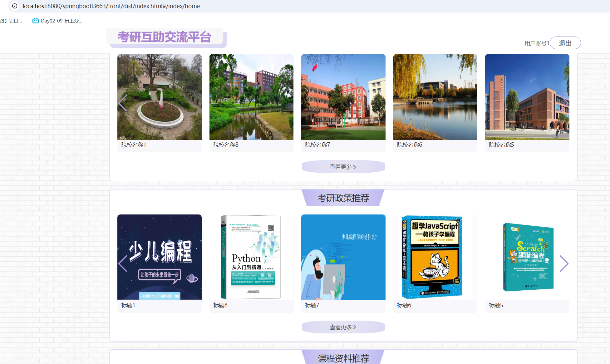Click previous arrow on policy carousel
This screenshot has height=364, width=610.
(x=123, y=264)
